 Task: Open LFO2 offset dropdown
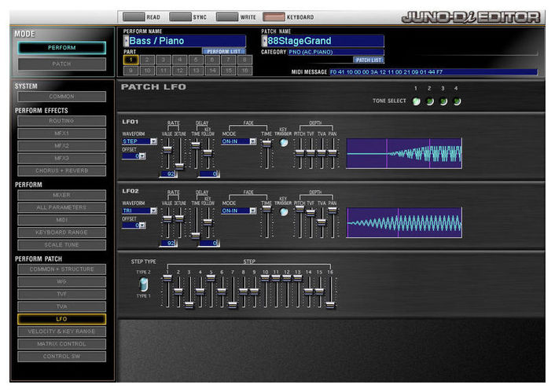[x=142, y=225]
